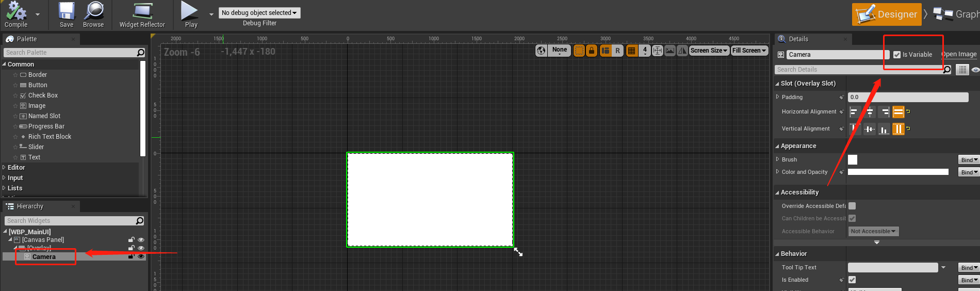Click the preview background image icon
Screen dimensions: 980x291
pyautogui.click(x=670, y=51)
